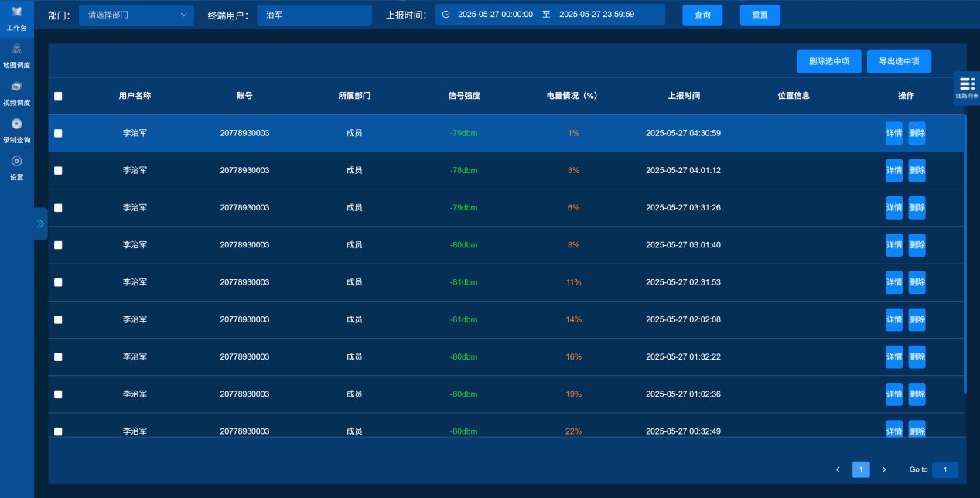Expand the sidebar with the double-chevron handle
This screenshot has height=498, width=980.
40,223
